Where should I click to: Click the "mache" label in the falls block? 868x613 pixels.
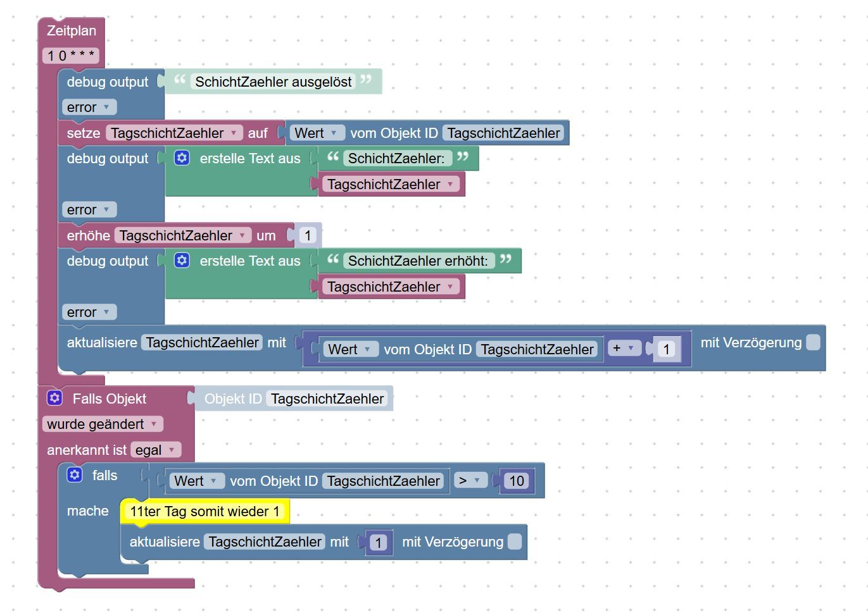88,511
